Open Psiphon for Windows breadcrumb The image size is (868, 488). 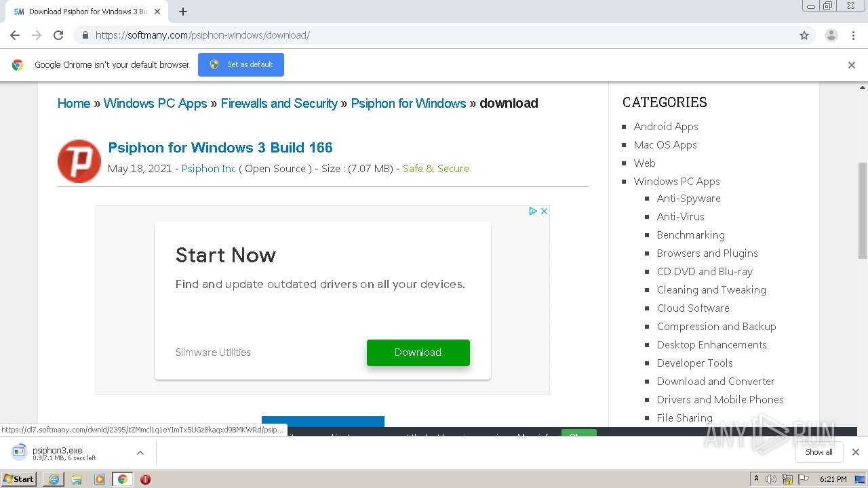click(408, 103)
